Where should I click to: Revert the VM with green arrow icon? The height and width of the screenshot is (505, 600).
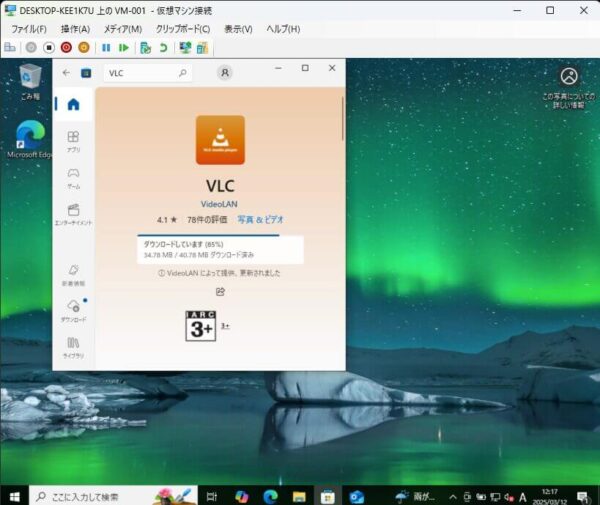[163, 47]
